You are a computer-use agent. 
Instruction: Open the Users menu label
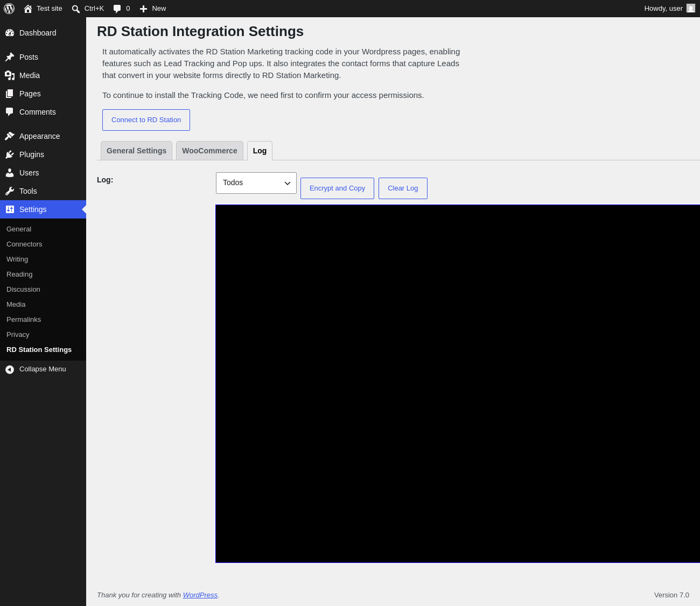pos(29,173)
